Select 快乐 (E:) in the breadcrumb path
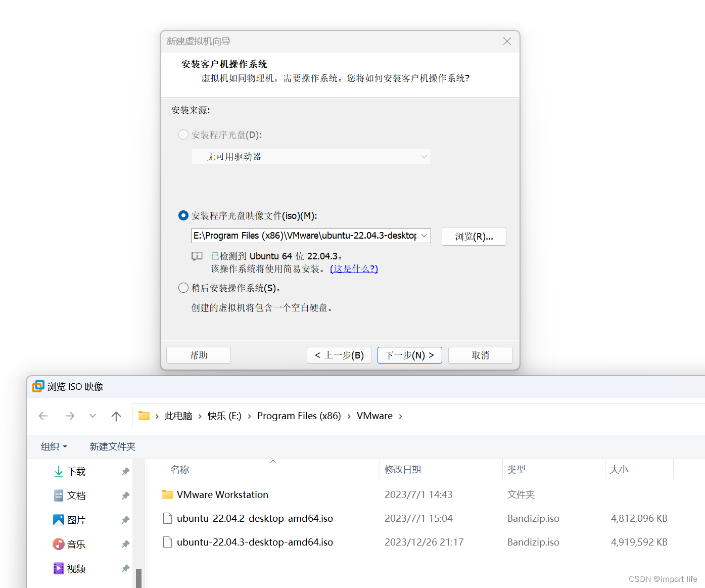The height and width of the screenshot is (588, 705). tap(224, 416)
